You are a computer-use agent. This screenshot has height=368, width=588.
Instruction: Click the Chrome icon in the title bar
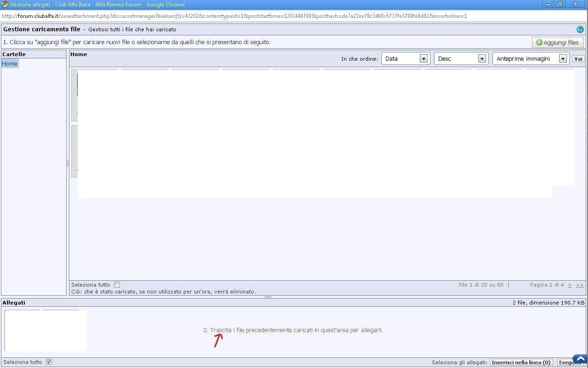[5, 5]
